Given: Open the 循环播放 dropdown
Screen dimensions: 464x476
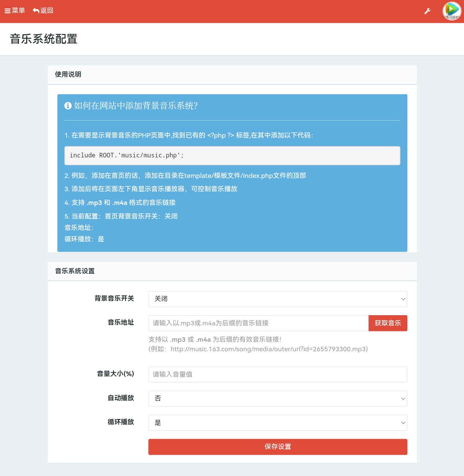Looking at the screenshot, I should (x=278, y=423).
